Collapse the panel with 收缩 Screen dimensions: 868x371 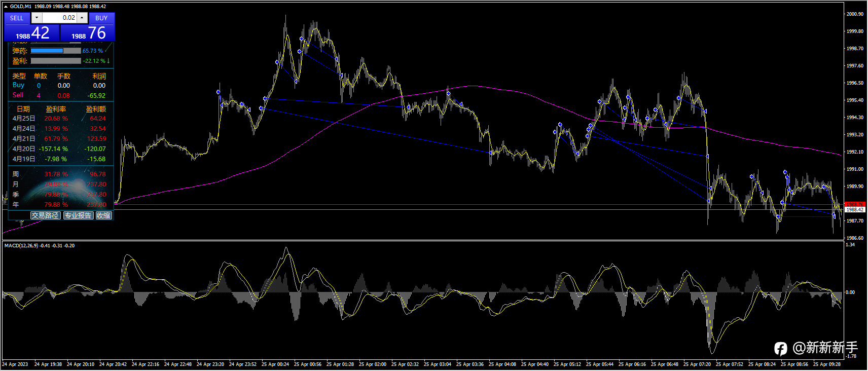[103, 215]
